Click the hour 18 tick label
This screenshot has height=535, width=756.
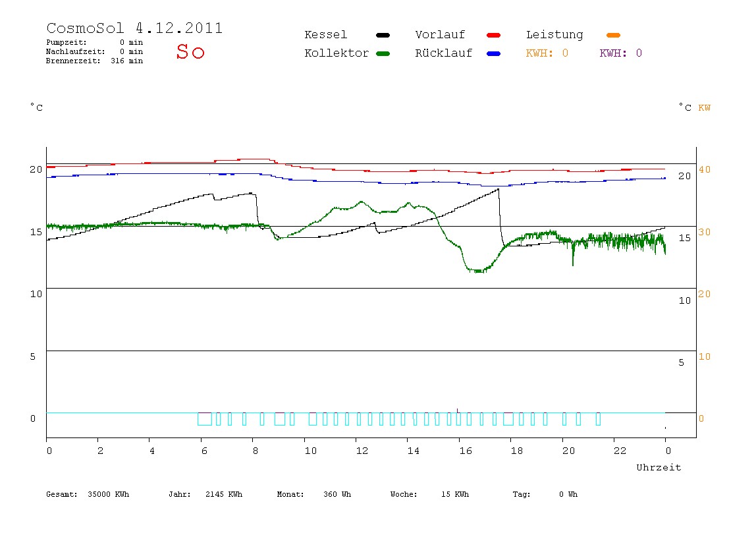click(517, 451)
